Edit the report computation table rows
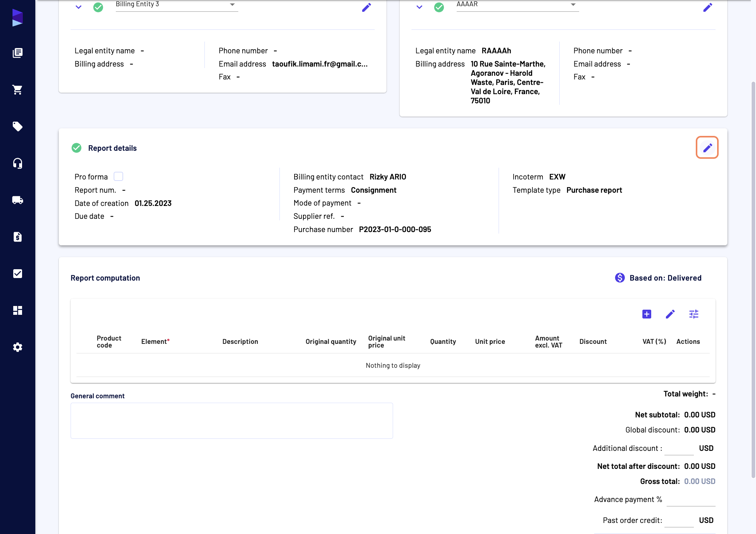 point(670,314)
